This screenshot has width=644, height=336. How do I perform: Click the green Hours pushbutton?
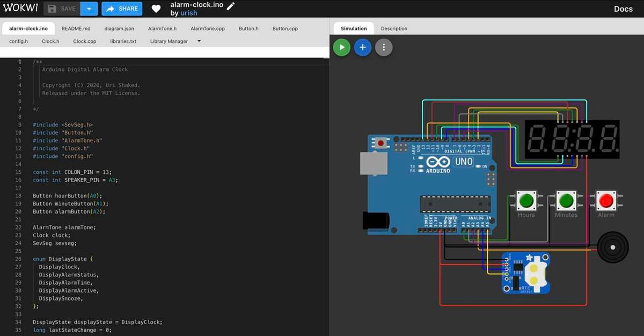pos(526,201)
